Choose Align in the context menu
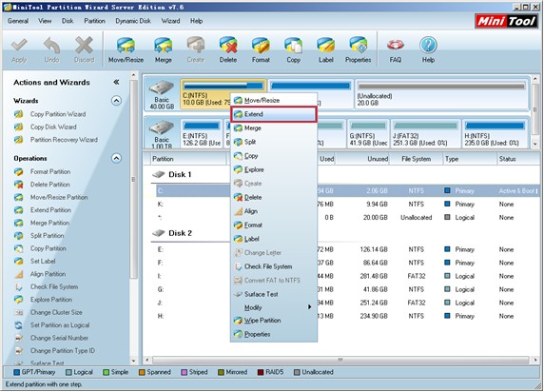Screen dimensions: 544x392 tap(273, 211)
